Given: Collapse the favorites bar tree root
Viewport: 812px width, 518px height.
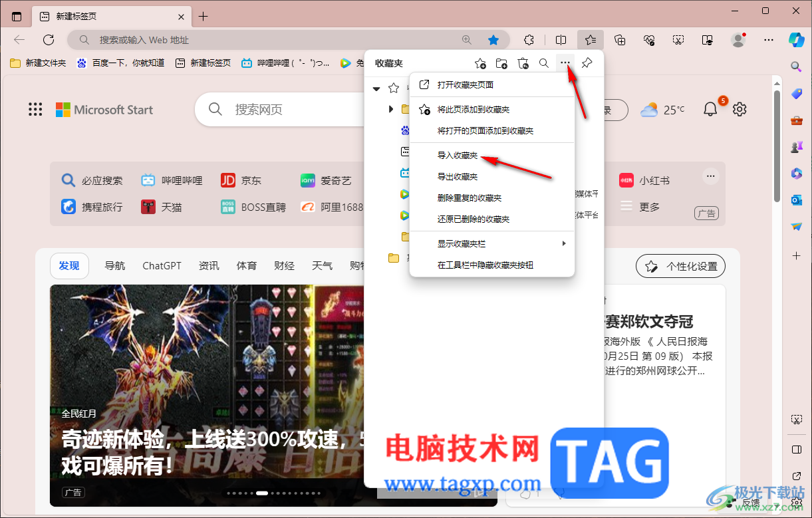Looking at the screenshot, I should (x=377, y=88).
